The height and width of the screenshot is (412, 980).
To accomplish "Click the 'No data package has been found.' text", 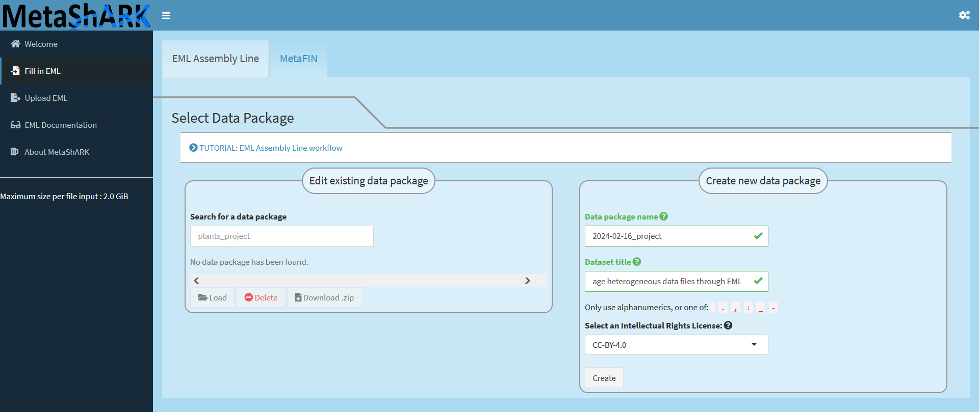I will point(249,262).
